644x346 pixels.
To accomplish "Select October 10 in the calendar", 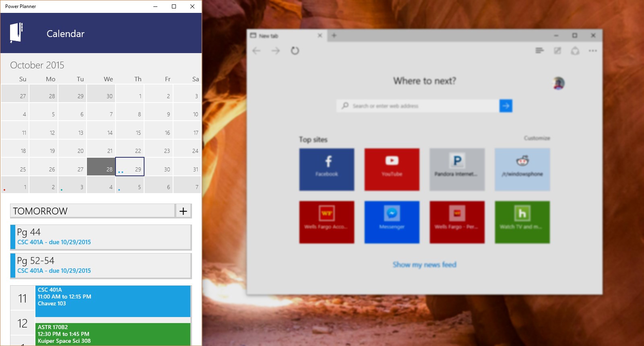I will [187, 112].
